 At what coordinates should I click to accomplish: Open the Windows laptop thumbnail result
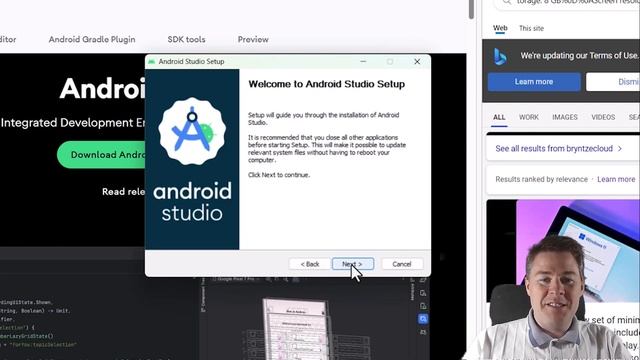click(563, 251)
